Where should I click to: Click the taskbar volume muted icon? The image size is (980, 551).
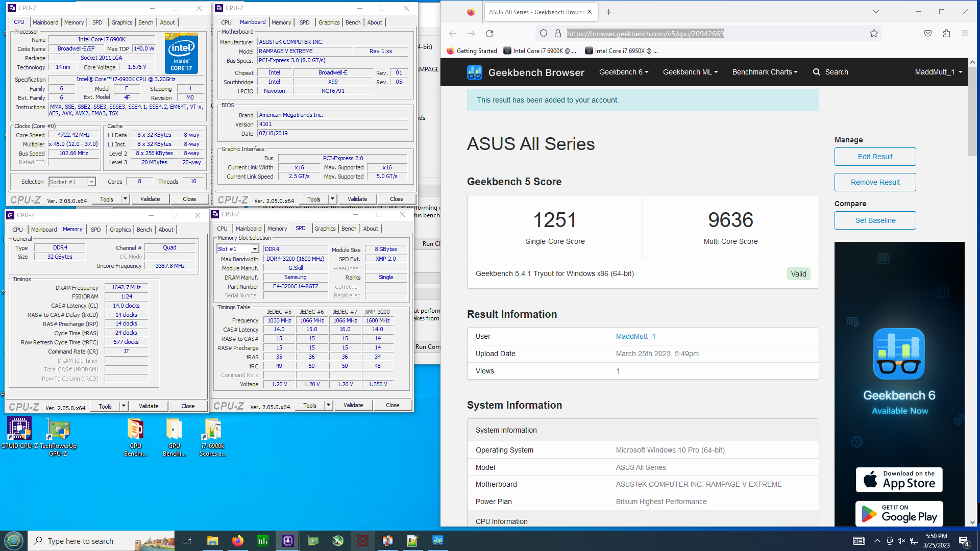click(901, 541)
